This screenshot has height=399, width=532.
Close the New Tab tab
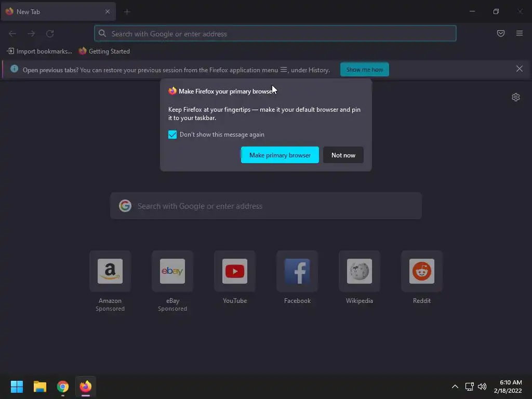click(107, 11)
